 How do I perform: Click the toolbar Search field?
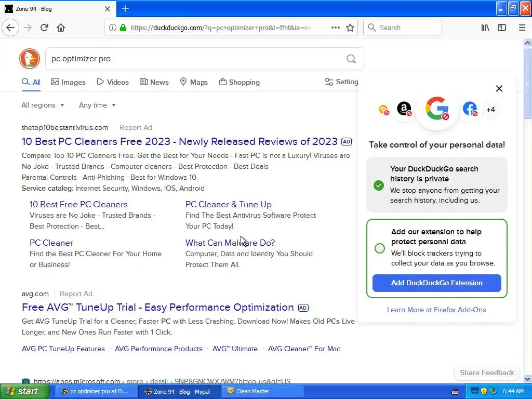[403, 28]
